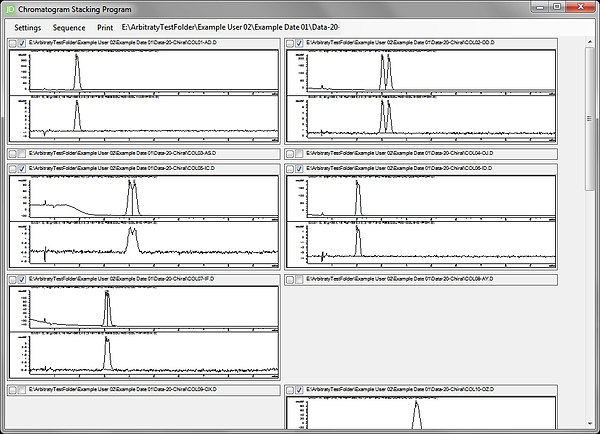Uncheck the ticked checkbox for COL06-ID.D

(299, 168)
